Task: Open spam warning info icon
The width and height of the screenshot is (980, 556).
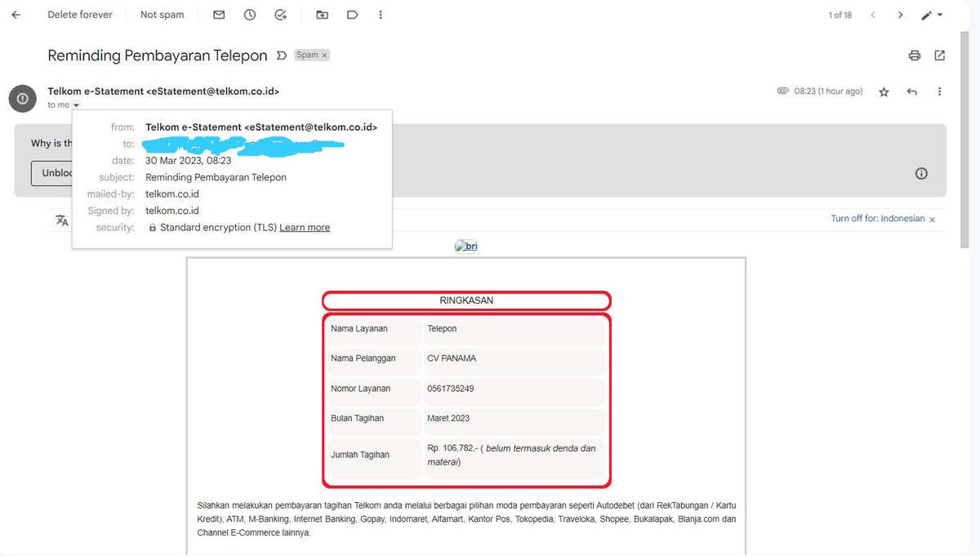Action: [x=921, y=173]
